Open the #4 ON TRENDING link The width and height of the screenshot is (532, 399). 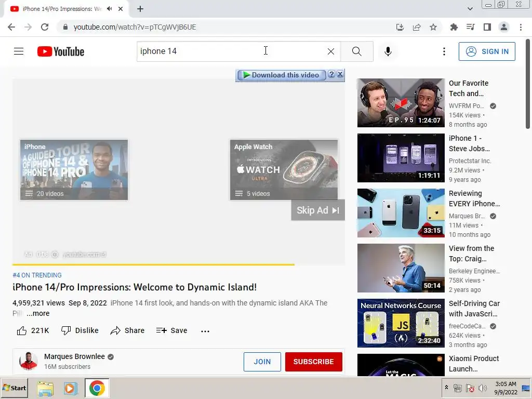[37, 275]
